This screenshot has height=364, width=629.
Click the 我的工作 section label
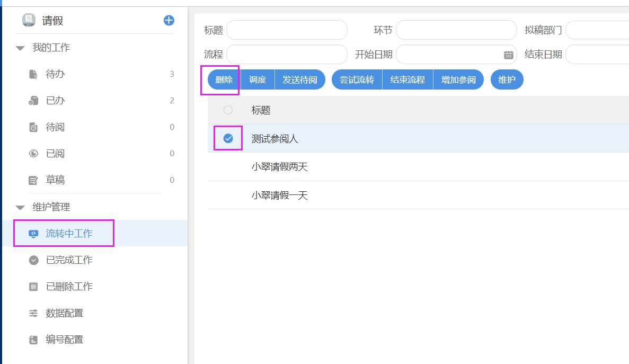click(51, 48)
